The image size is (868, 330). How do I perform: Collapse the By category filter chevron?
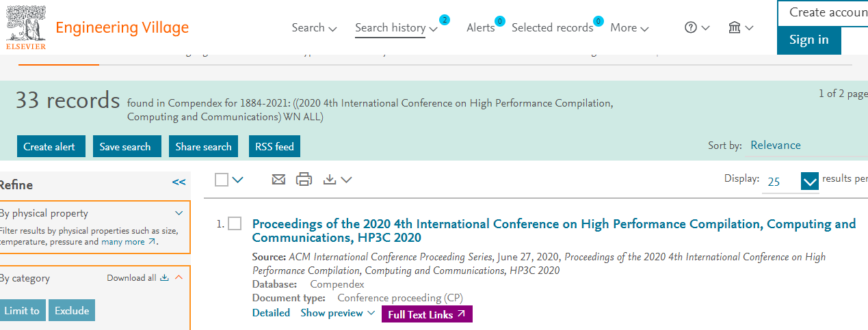[x=179, y=277]
